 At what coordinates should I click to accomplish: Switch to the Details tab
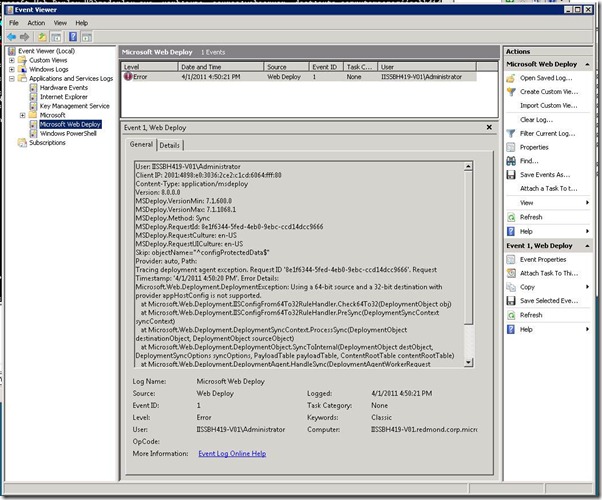[x=170, y=145]
